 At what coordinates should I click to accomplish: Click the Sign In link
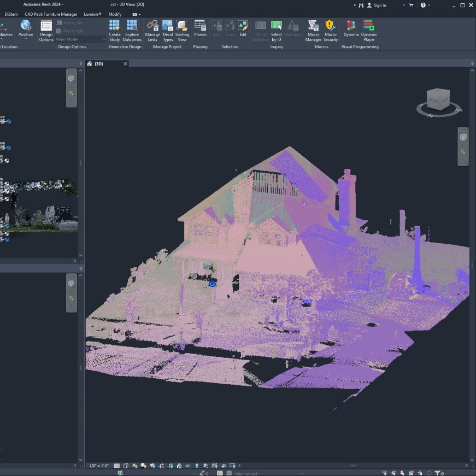[x=379, y=5]
